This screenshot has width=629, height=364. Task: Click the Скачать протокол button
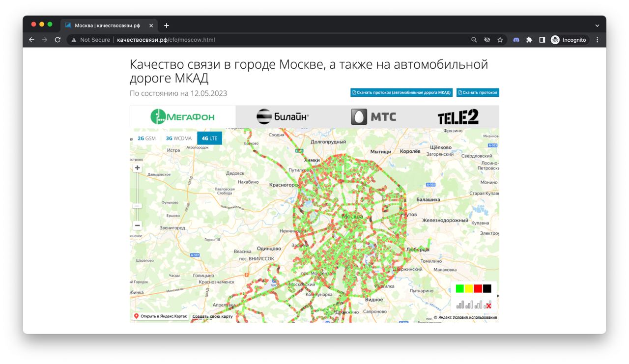[x=478, y=92]
